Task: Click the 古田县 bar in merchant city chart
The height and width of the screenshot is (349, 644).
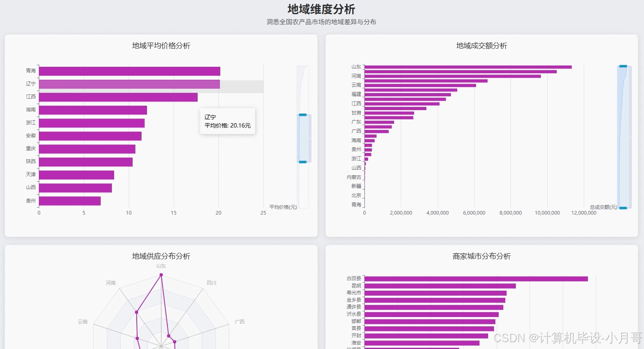Action: pos(476,279)
